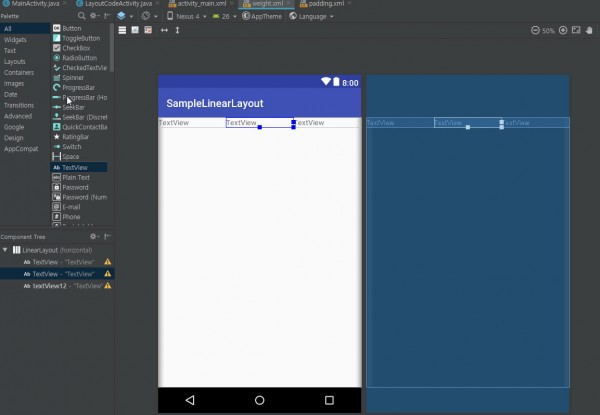
Task: Toggle vertical height arrow icon
Action: point(177,30)
